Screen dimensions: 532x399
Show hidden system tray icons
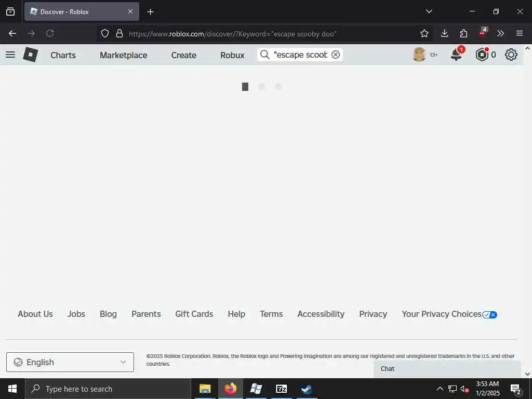(x=440, y=389)
